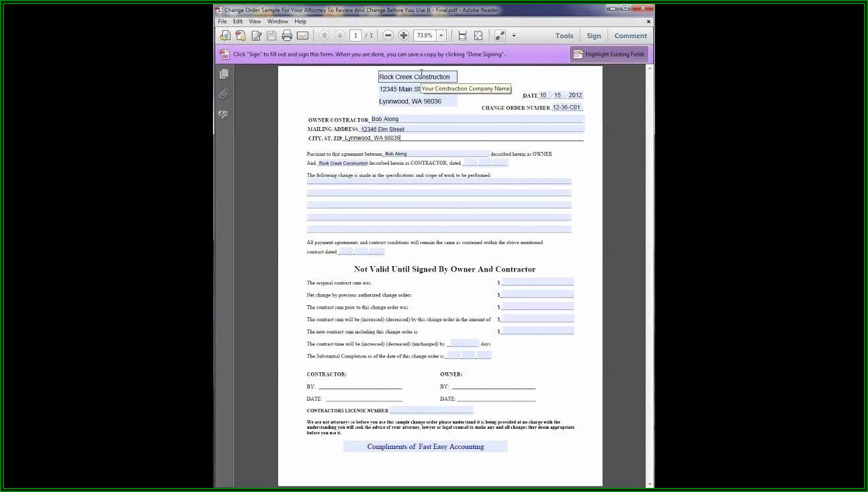Click the Print file icon
Image resolution: width=868 pixels, height=492 pixels.
pos(287,36)
